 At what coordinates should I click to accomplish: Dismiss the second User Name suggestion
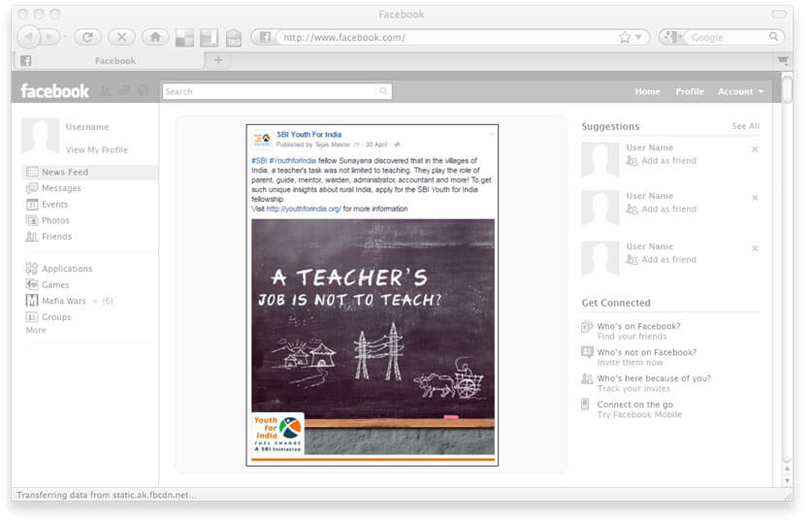(x=755, y=197)
